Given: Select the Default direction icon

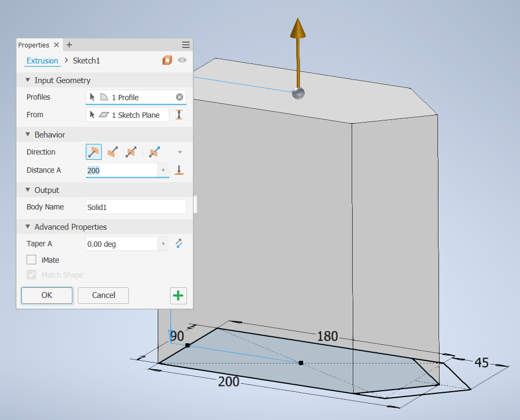Looking at the screenshot, I should click(94, 152).
